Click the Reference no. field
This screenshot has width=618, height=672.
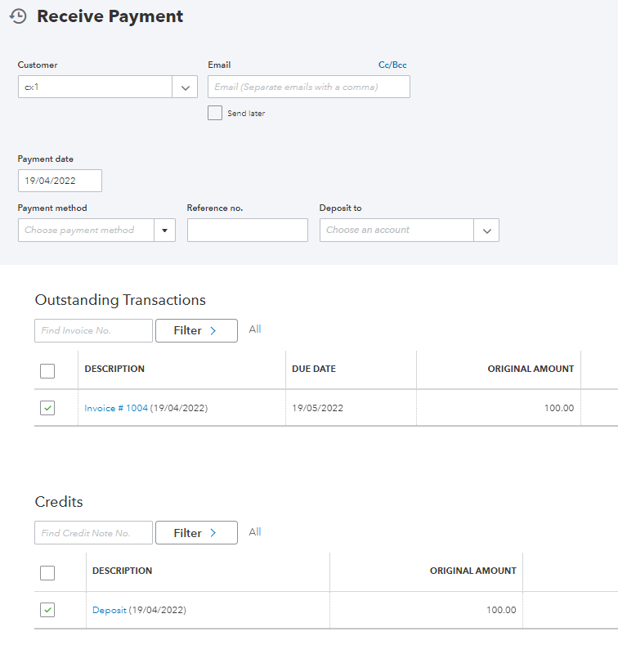click(x=247, y=231)
